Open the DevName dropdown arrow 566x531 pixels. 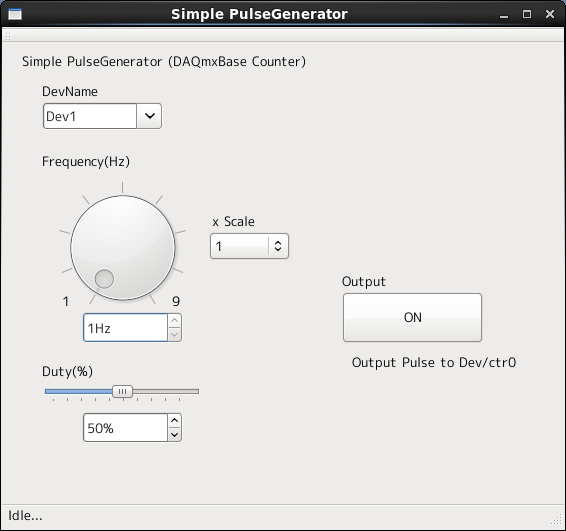pyautogui.click(x=149, y=116)
